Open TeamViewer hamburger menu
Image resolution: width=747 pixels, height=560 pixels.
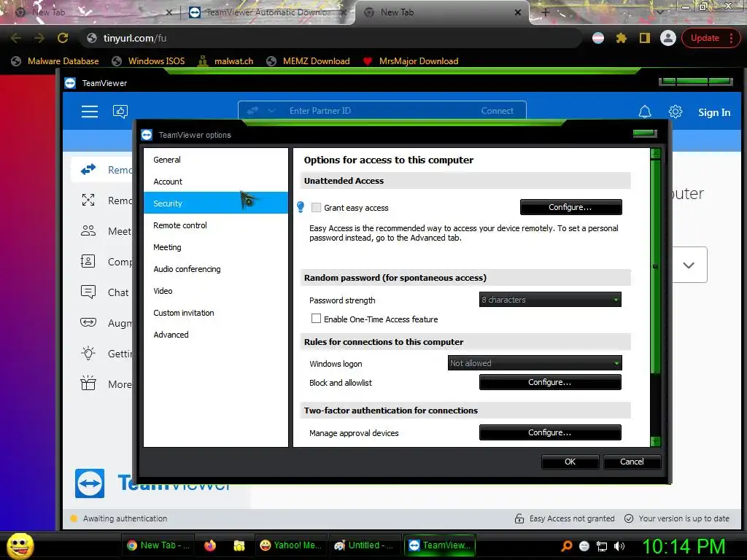[x=90, y=112]
